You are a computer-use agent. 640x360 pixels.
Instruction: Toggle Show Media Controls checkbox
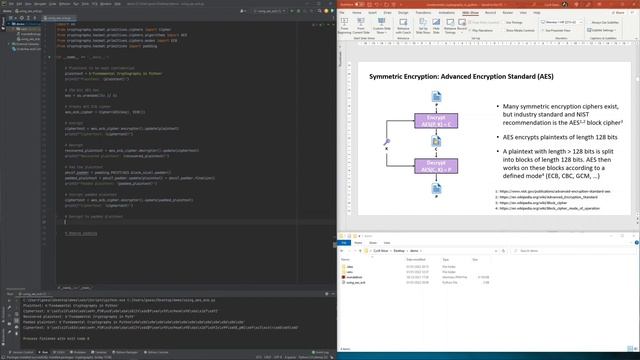[x=518, y=31]
